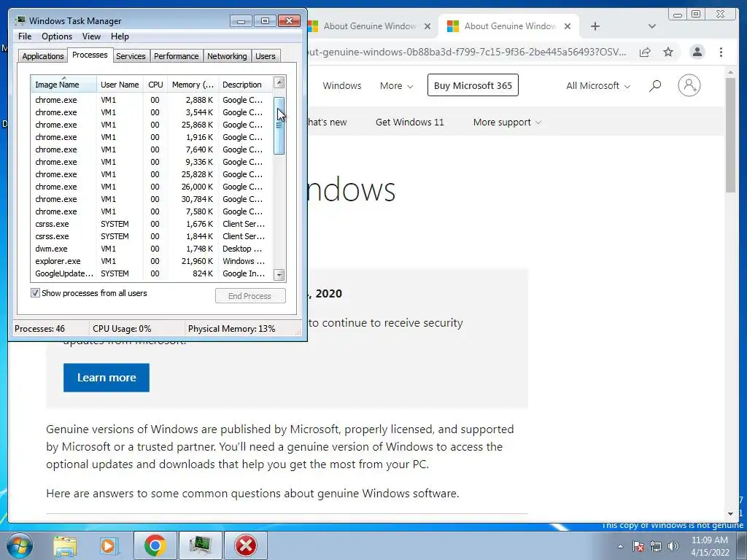Viewport: 747px width, 560px height.
Task: Select chrome.exe using 30,784 K memory
Action: (152, 199)
